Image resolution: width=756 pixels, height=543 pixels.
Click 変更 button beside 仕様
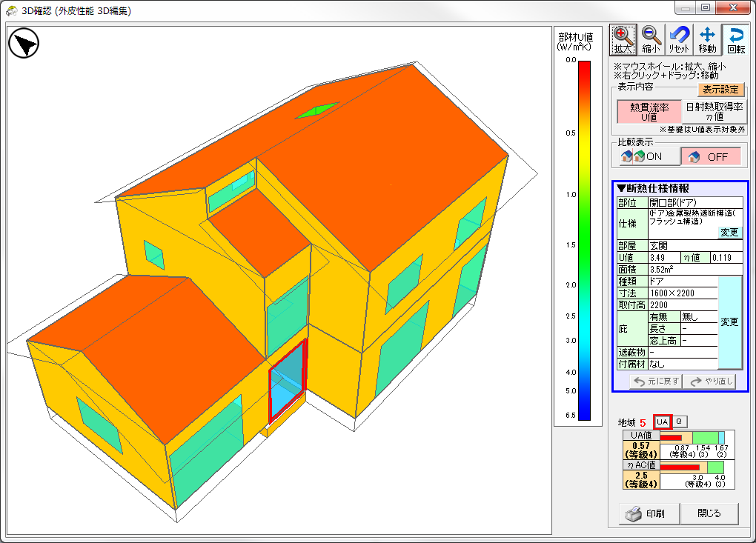[729, 232]
